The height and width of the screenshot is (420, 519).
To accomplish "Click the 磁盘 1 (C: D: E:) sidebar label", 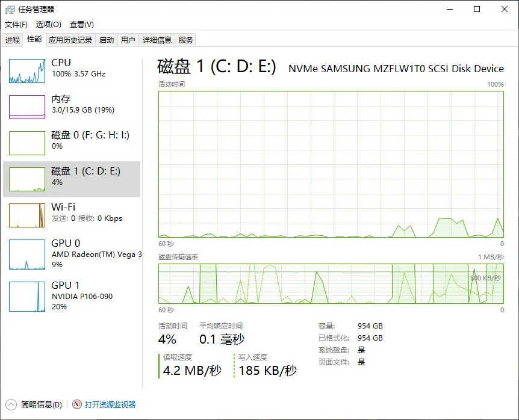I will [85, 171].
